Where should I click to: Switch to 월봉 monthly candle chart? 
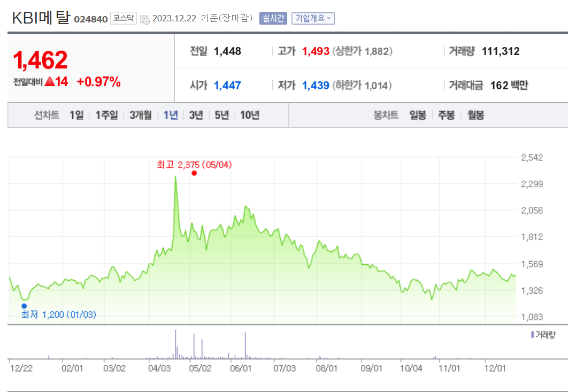point(475,115)
